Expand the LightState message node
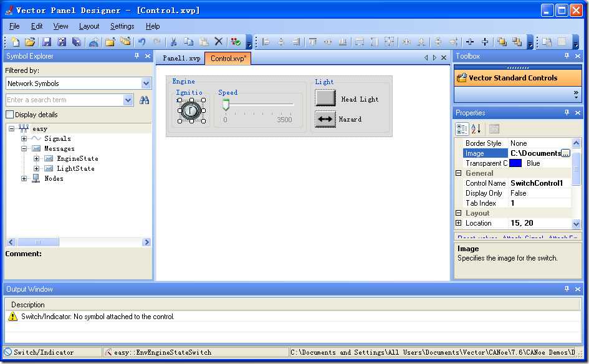The image size is (589, 364). 36,168
